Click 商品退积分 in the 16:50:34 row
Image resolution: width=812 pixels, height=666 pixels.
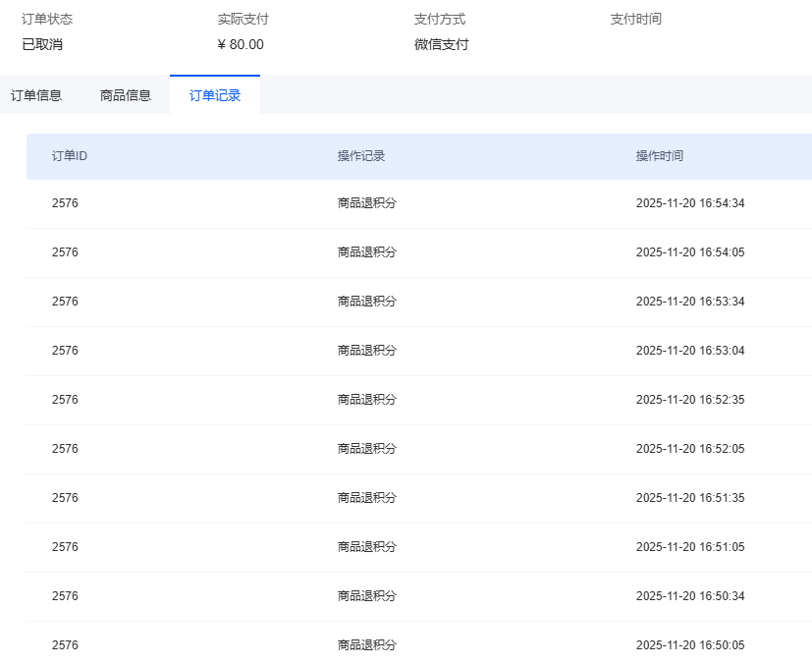366,596
